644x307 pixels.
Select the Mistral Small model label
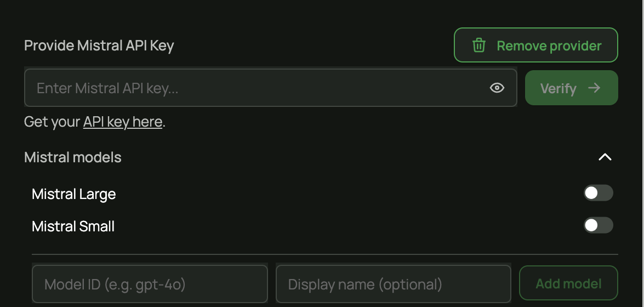point(73,226)
